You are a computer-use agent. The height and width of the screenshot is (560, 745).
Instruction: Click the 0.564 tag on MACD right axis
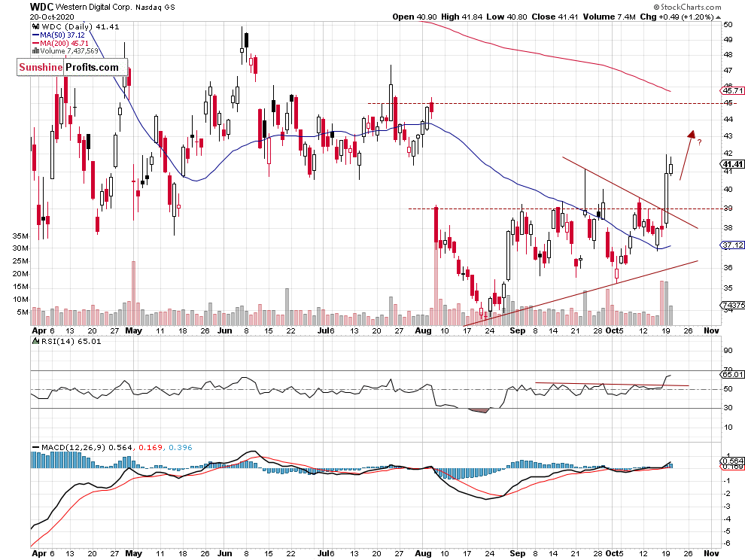(x=733, y=461)
